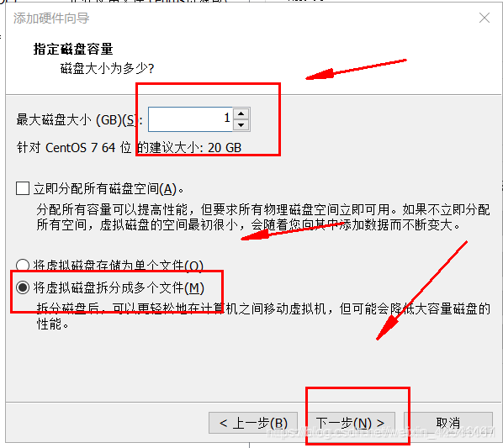The image size is (503, 448).
Task: Click the 指定磁盘容量 heading
Action: [x=73, y=50]
